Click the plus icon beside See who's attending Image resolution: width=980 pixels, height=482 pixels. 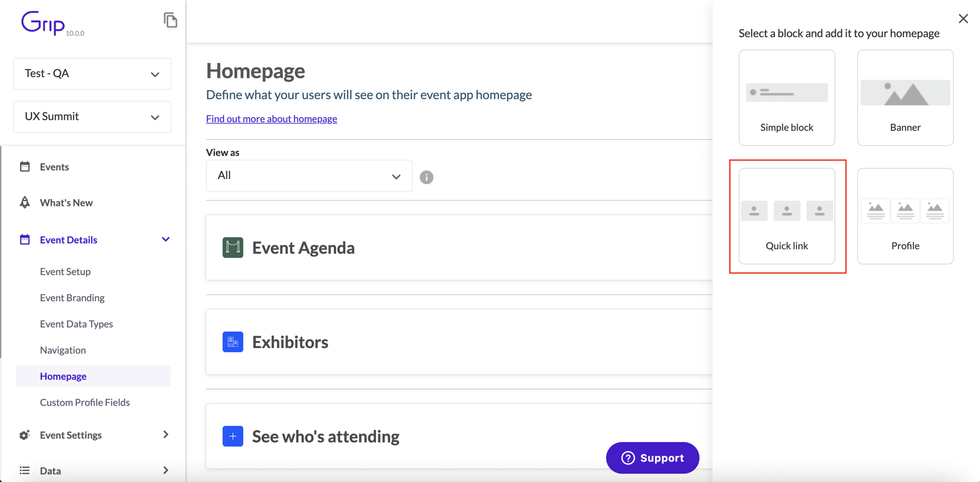click(232, 436)
